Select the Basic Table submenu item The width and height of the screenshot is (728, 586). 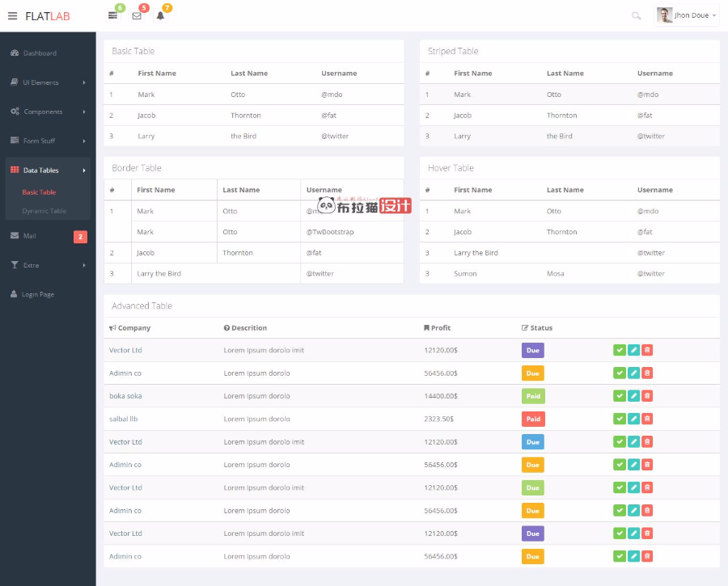39,192
